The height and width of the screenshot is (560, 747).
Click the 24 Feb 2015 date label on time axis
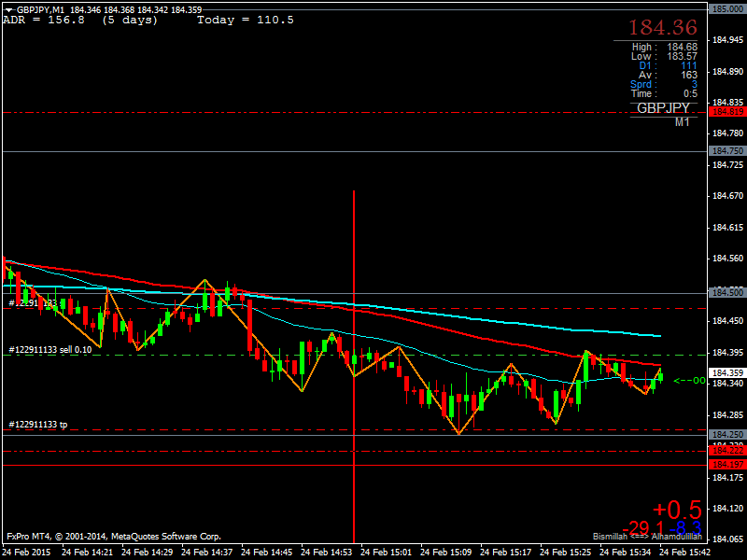coord(26,553)
